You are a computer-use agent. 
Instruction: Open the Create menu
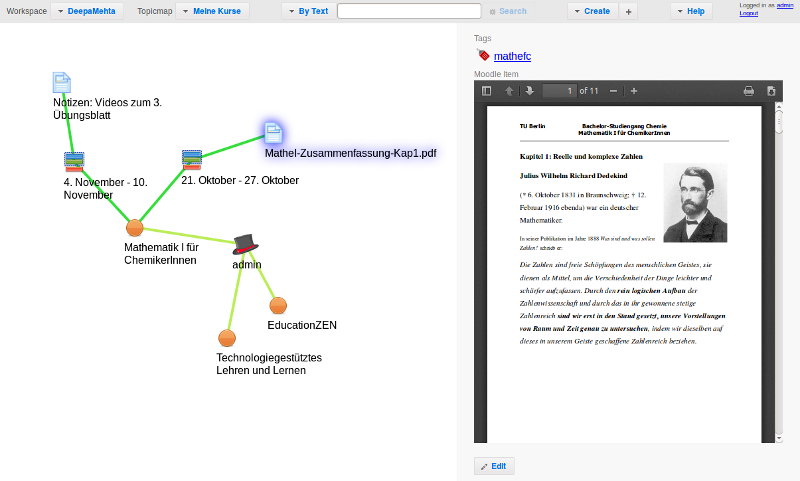click(592, 11)
